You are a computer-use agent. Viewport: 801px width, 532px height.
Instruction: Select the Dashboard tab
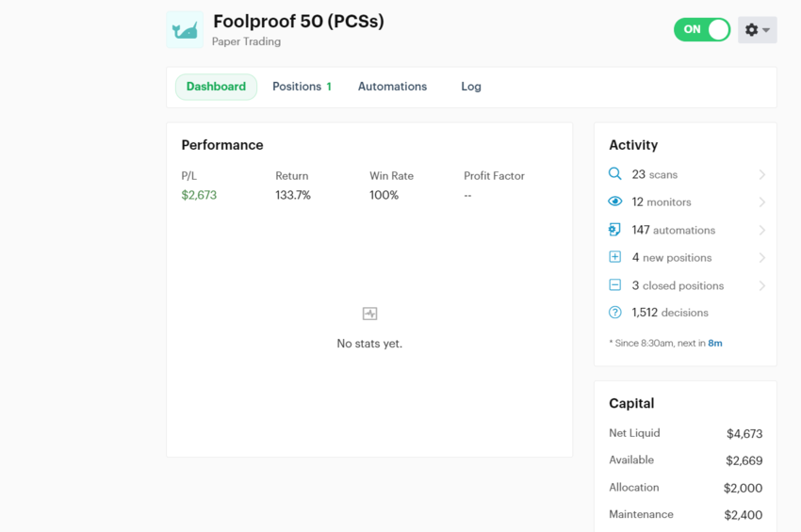pos(216,87)
